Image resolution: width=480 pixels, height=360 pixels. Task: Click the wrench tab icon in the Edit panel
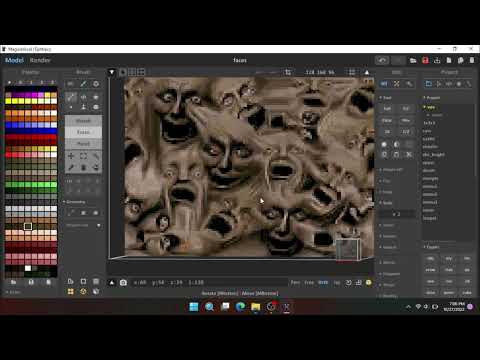409,84
